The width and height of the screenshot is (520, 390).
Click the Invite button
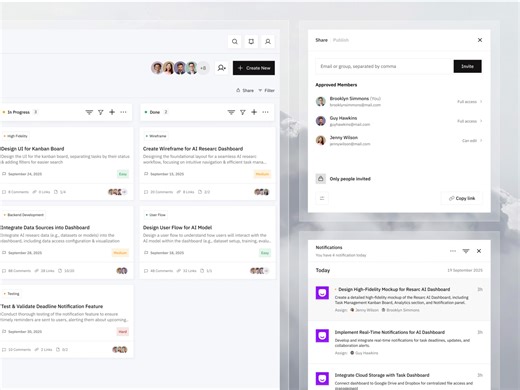click(x=467, y=66)
